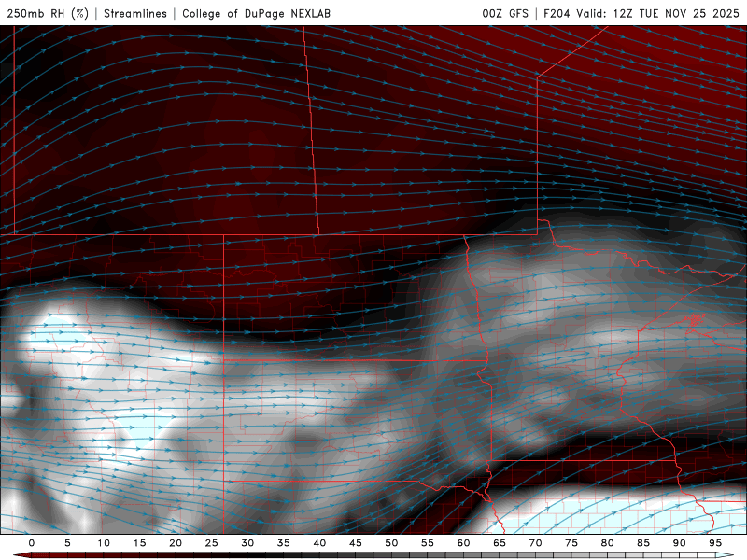
Task: Select the "70" color scale label
Action: 535,543
